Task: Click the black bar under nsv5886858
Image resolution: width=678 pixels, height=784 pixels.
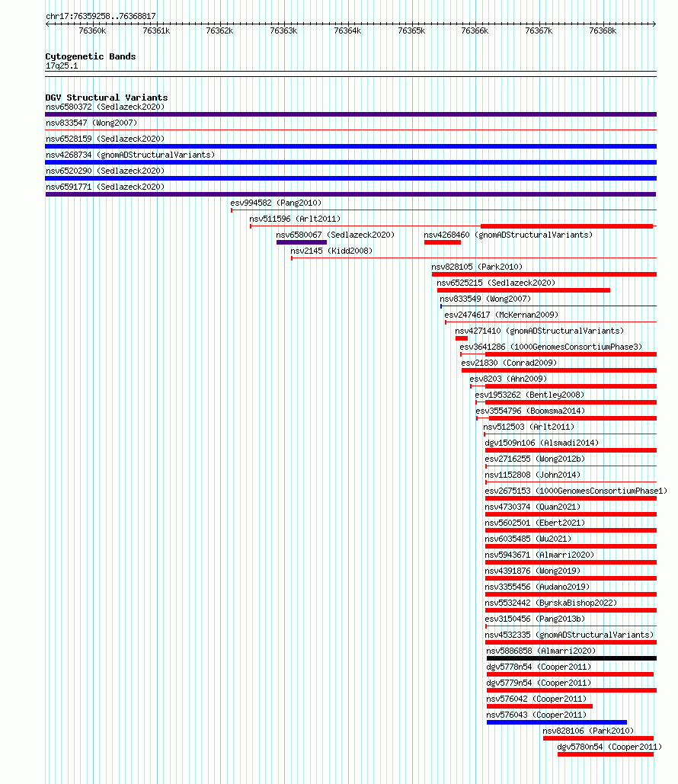Action: 571,658
